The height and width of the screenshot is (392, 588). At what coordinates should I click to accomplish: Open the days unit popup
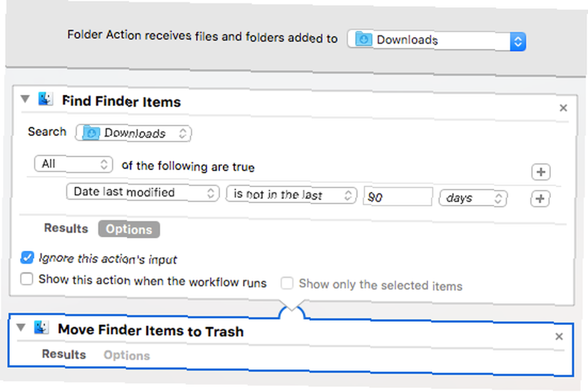[473, 198]
